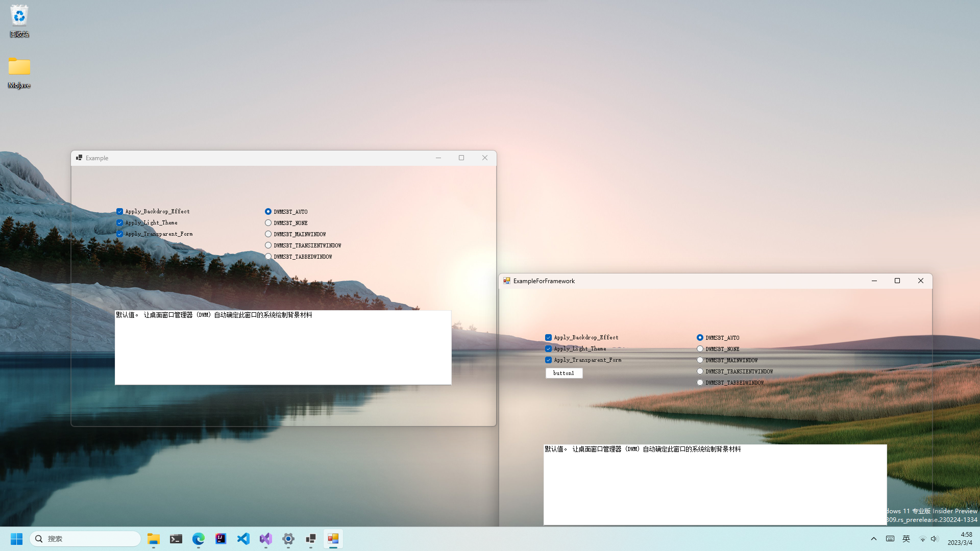980x551 pixels.
Task: Launch Visual Studio from the taskbar
Action: (x=265, y=539)
